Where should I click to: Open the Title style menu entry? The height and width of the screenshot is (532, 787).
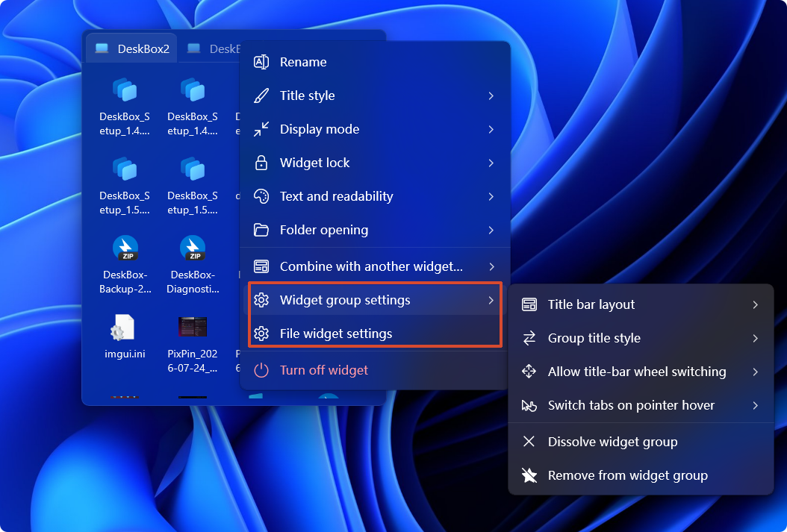[375, 96]
